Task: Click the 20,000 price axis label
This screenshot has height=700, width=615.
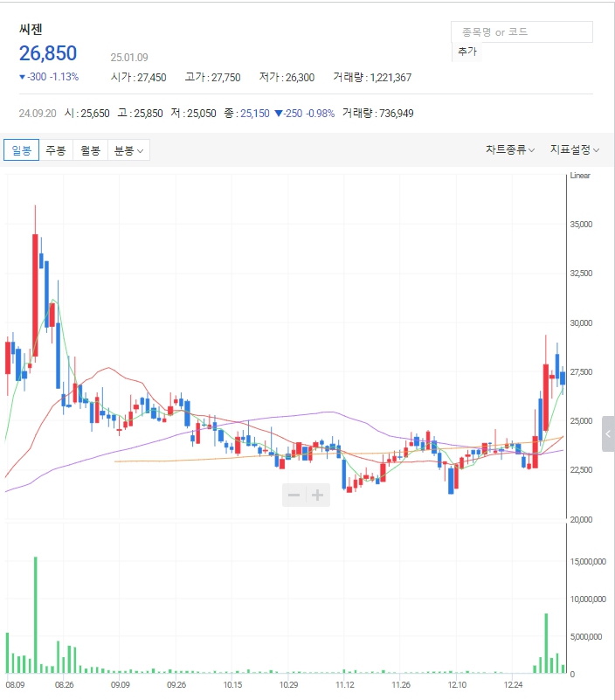Action: 581,520
